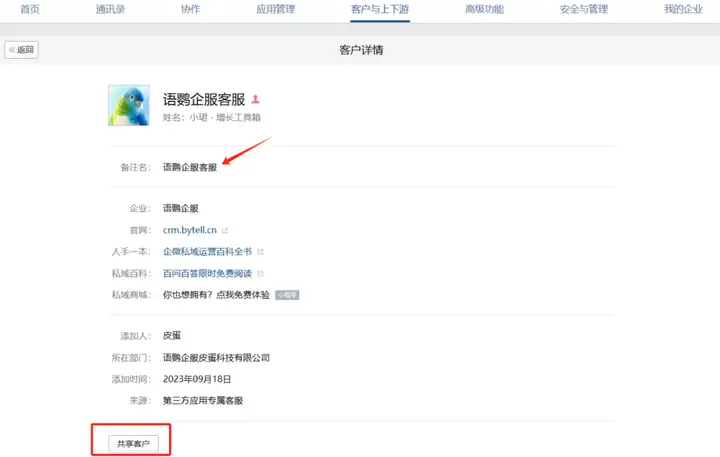Open the 高级功能 tab
This screenshot has height=457, width=720.
pyautogui.click(x=484, y=9)
